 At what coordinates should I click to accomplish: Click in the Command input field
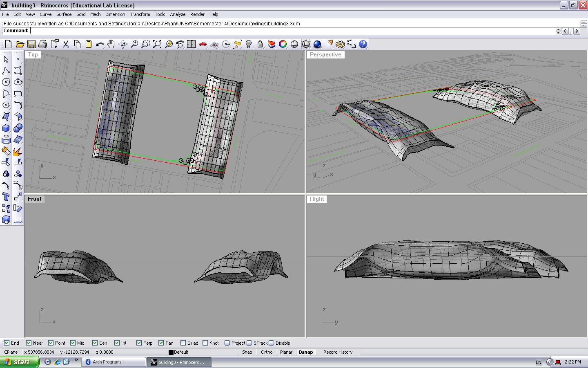[x=292, y=31]
